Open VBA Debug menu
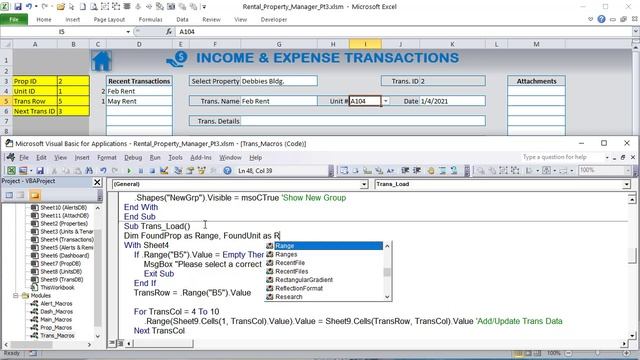The image size is (640, 360). pos(133,158)
